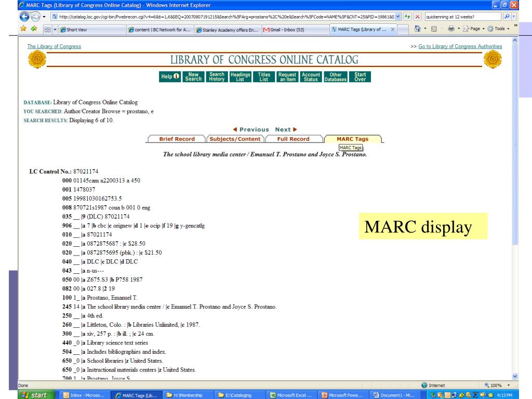532x399 pixels.
Task: Open Search History
Action: pyautogui.click(x=217, y=77)
